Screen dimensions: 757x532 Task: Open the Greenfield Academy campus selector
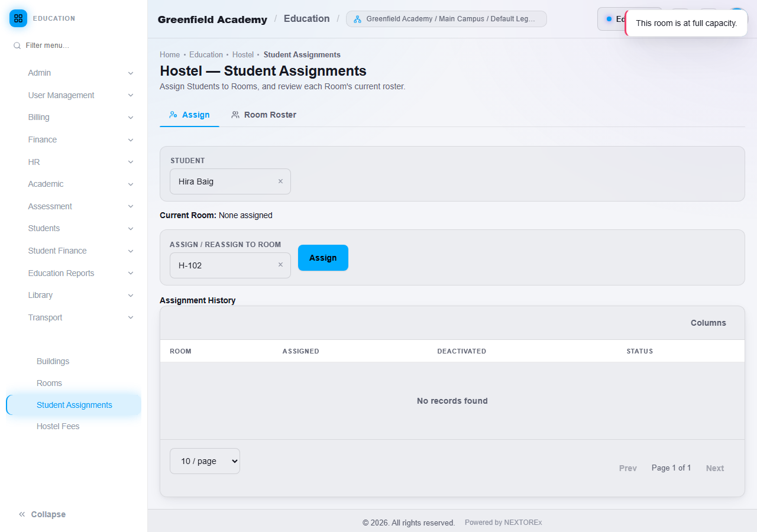pos(447,19)
